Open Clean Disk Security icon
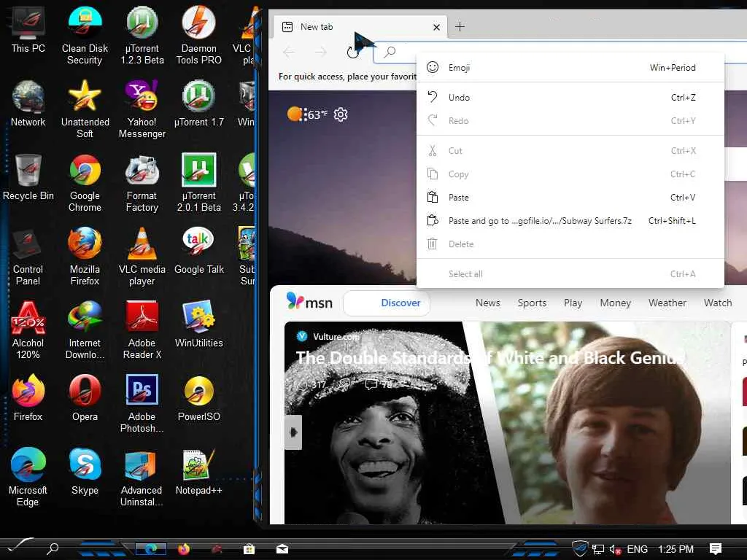Screen dimensions: 747x560 click(x=85, y=34)
